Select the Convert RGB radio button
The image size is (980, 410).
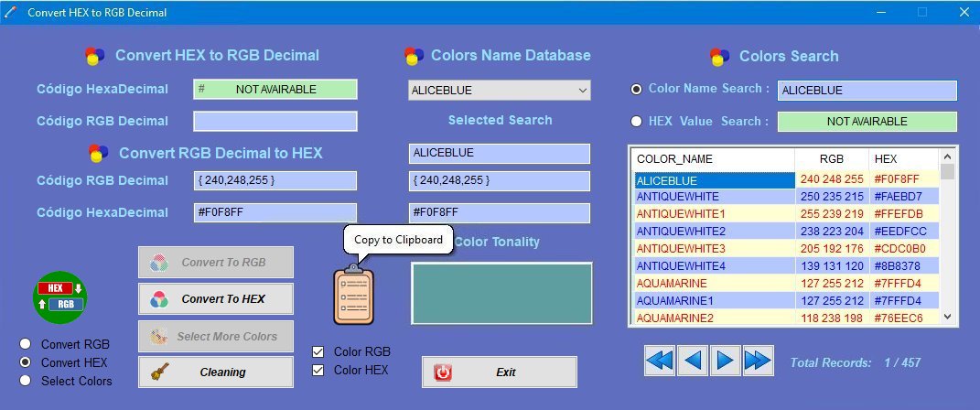click(x=25, y=344)
